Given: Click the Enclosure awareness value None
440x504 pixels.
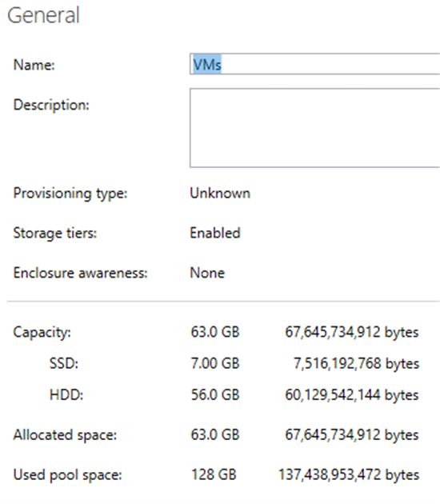Looking at the screenshot, I should coord(207,273).
